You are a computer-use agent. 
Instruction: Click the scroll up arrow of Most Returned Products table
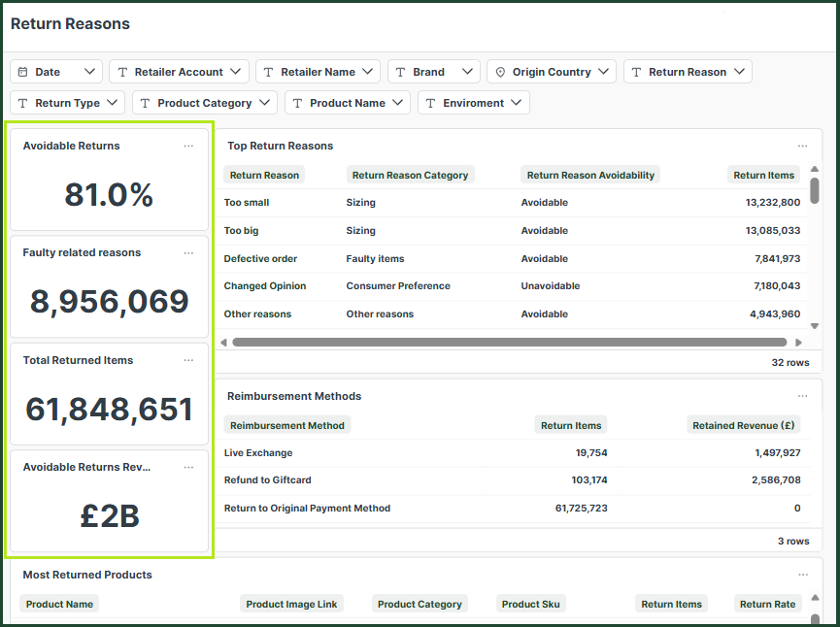pyautogui.click(x=815, y=598)
